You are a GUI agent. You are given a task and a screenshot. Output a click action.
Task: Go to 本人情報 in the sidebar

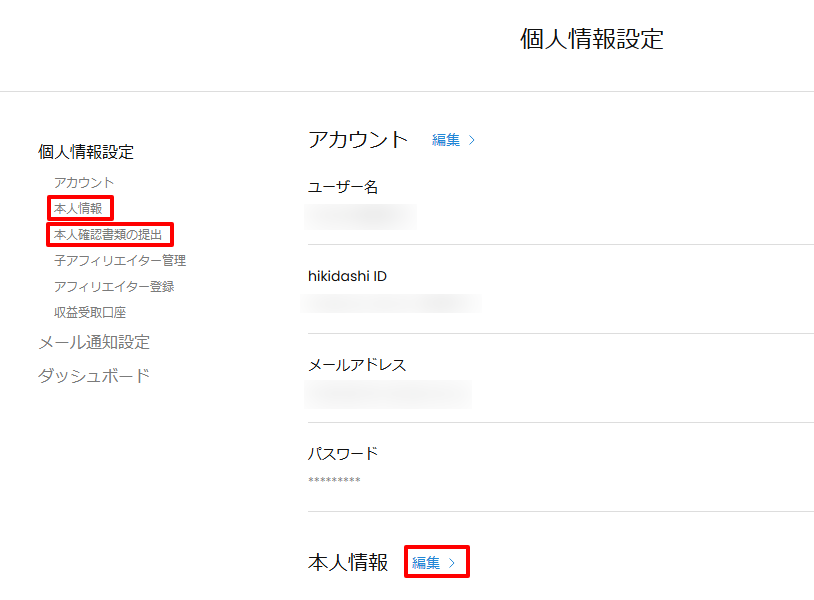pyautogui.click(x=78, y=208)
